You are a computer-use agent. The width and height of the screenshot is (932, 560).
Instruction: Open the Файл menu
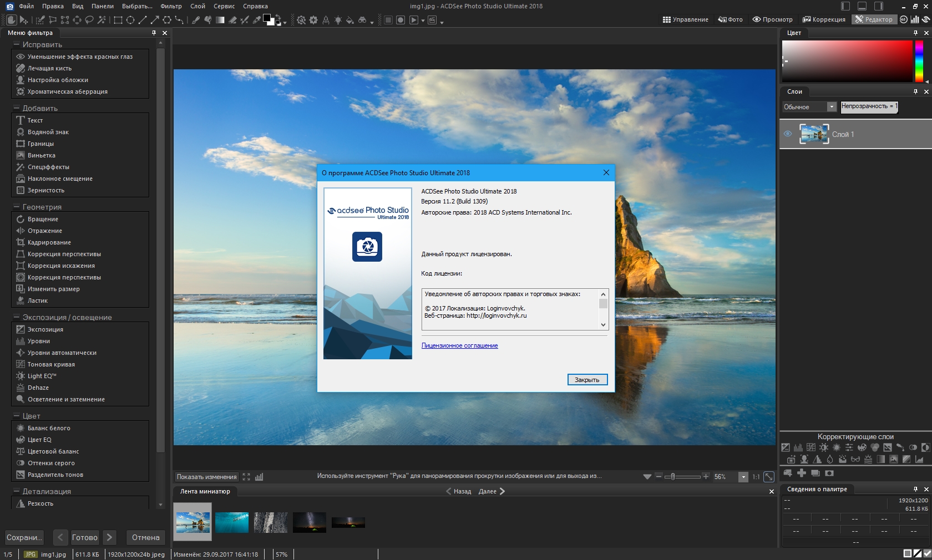26,6
